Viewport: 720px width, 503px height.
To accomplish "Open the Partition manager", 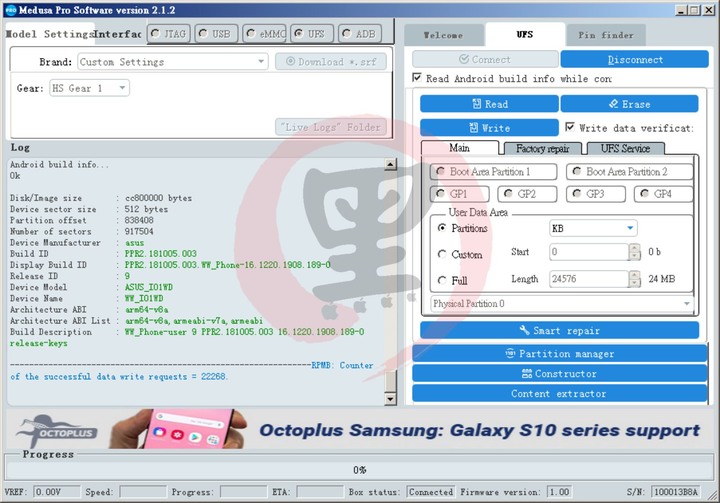I will pos(559,354).
